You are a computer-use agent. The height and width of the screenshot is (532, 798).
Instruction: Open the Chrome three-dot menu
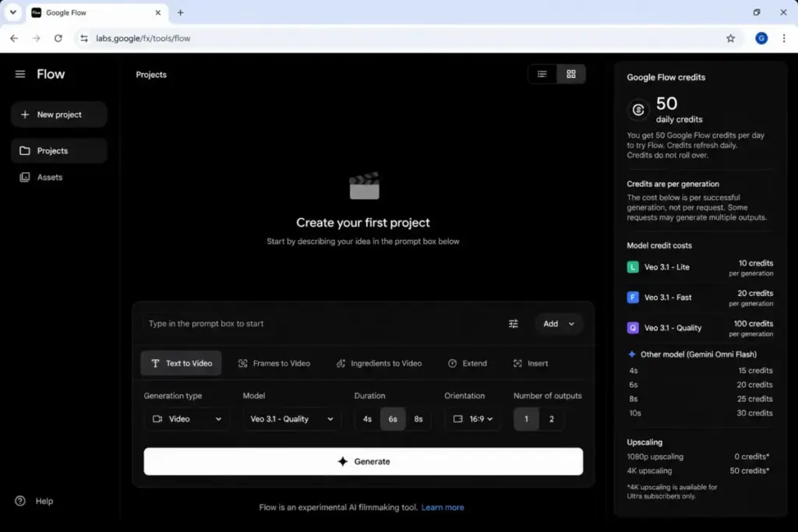tap(784, 38)
